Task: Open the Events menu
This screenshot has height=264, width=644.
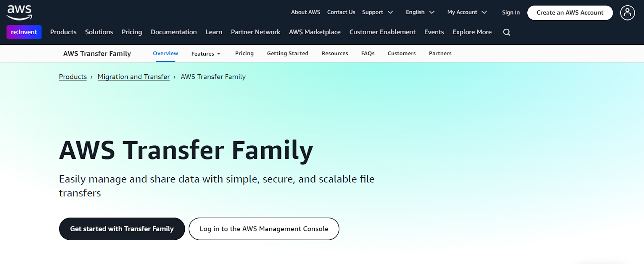Action: click(434, 32)
